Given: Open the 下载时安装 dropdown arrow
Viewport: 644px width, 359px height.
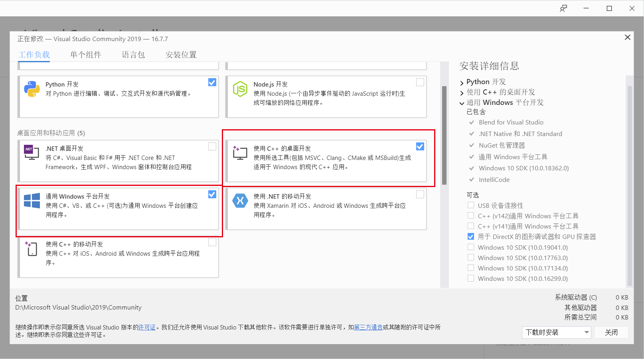Looking at the screenshot, I should [587, 332].
